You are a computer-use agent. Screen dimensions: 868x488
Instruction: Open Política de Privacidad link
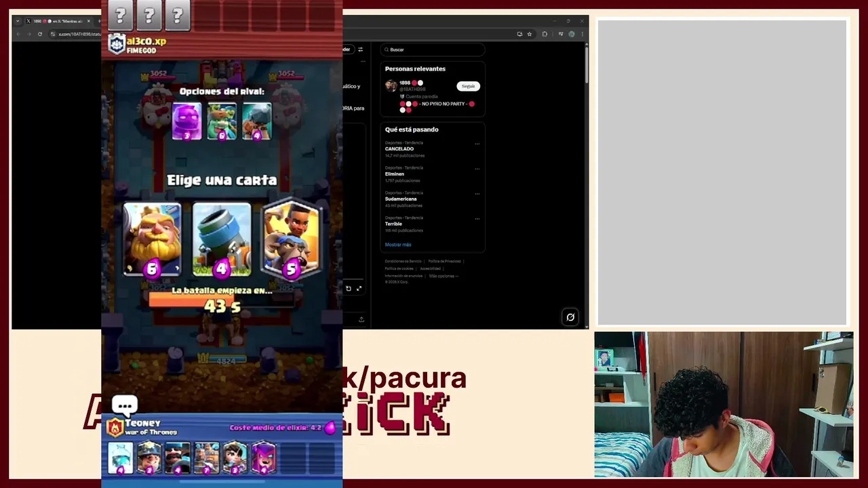tap(444, 261)
